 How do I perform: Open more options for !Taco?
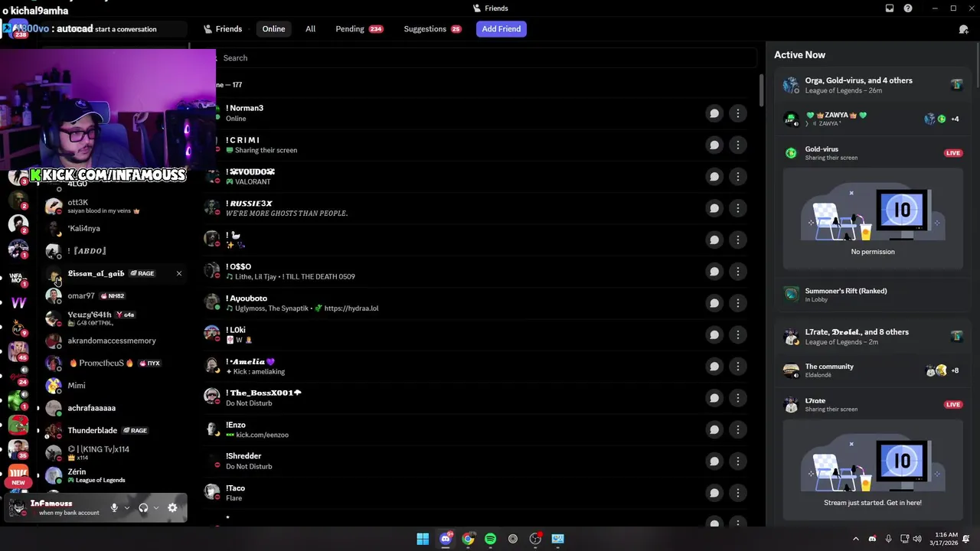pos(737,493)
